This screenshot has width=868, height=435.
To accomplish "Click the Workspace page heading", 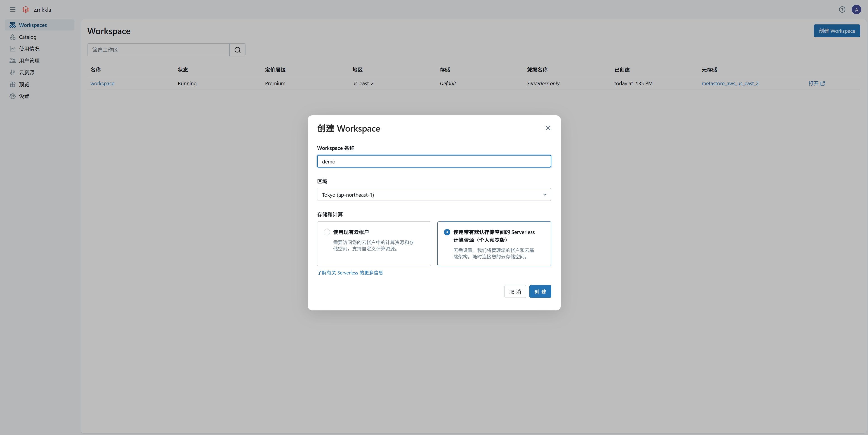I will click(109, 31).
